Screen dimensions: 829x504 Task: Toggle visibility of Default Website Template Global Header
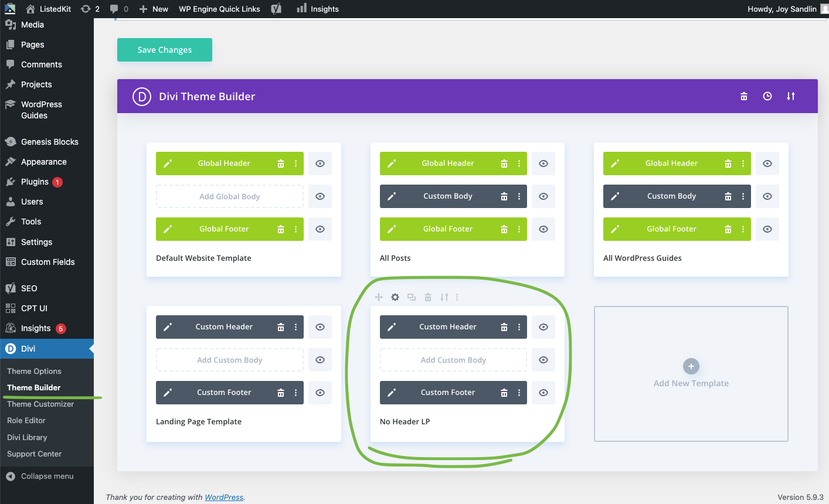coord(320,164)
